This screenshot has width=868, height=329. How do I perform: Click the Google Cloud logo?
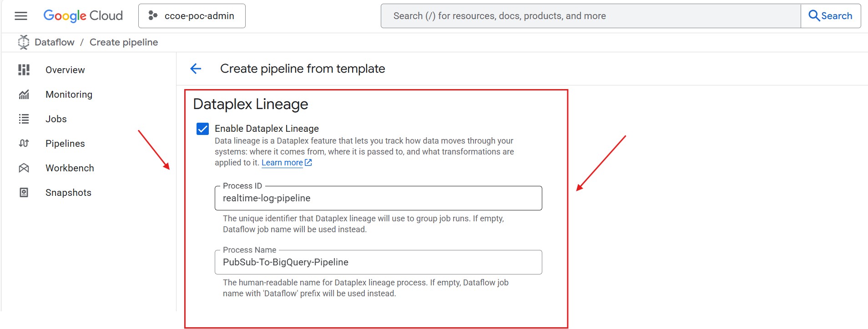click(x=83, y=16)
